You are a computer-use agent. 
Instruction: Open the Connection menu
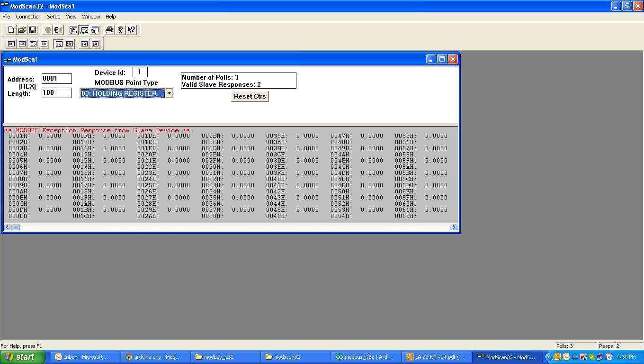(x=28, y=17)
